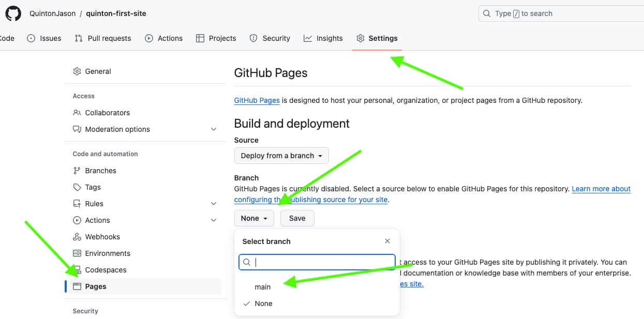Go to the Actions tab
The height and width of the screenshot is (319, 644).
click(x=163, y=38)
